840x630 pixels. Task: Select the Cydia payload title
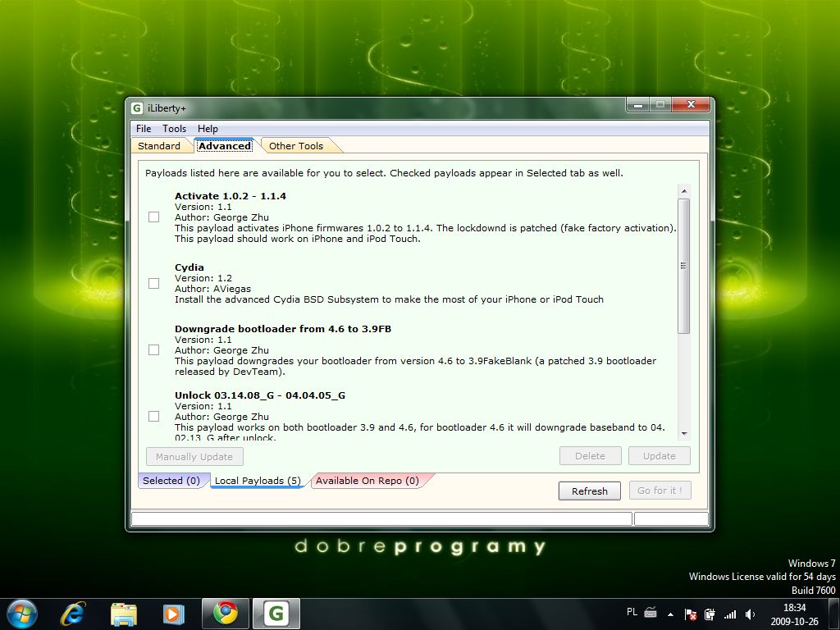[189, 267]
